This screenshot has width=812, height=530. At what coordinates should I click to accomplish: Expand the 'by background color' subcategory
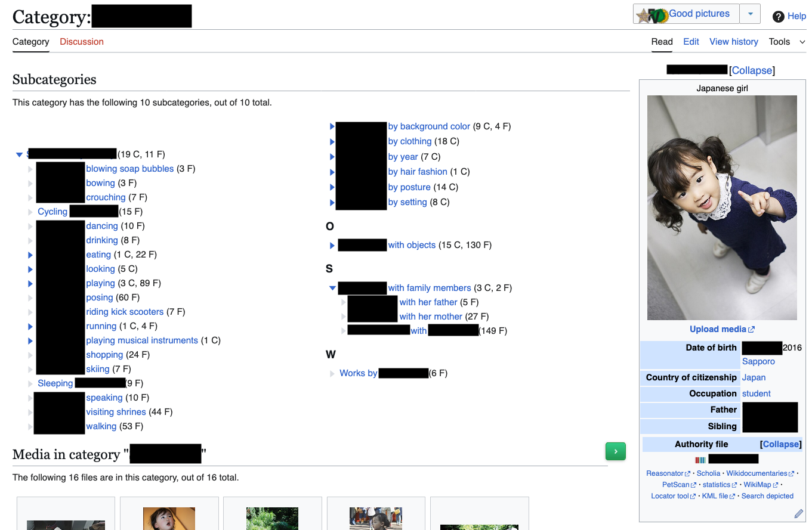(x=332, y=126)
